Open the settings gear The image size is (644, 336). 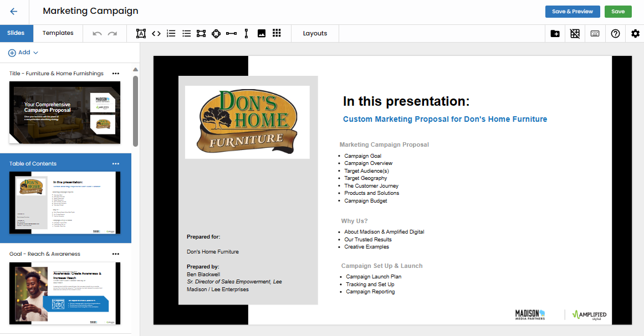(x=635, y=34)
